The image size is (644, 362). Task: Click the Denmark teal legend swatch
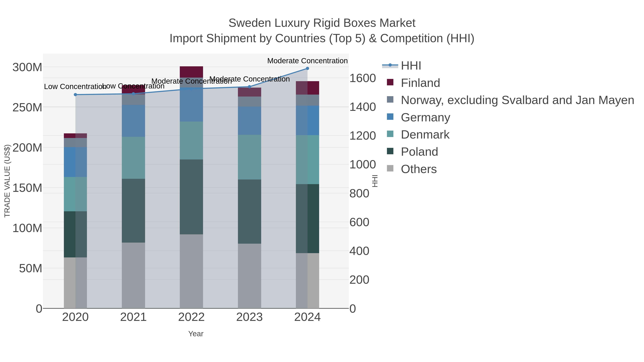[x=390, y=134]
